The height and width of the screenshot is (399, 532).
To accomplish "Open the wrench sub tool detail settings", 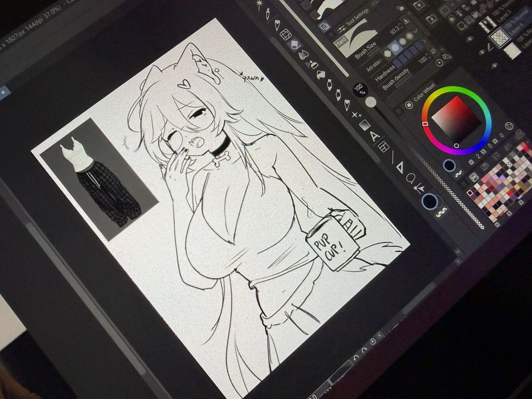I will coord(446,56).
